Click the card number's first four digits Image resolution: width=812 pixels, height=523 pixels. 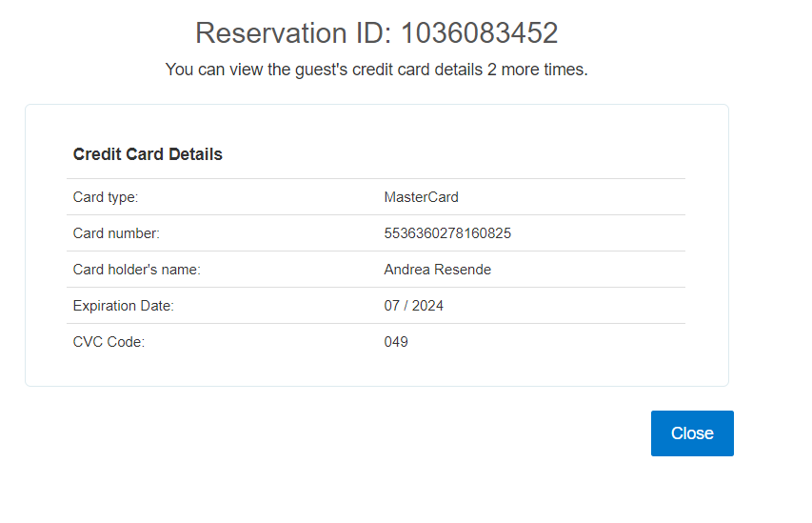(x=400, y=233)
